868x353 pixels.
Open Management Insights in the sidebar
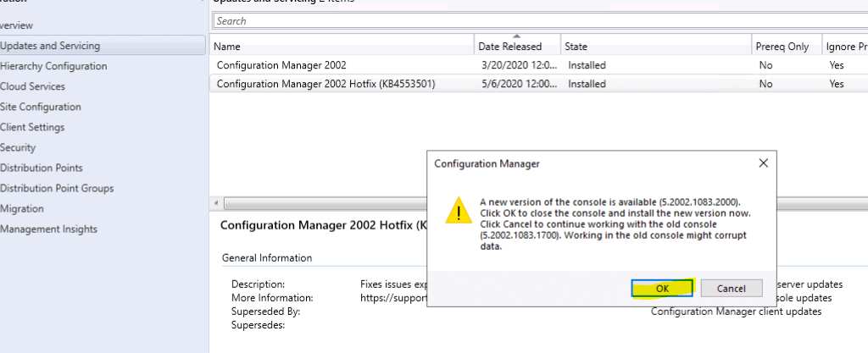pyautogui.click(x=48, y=229)
